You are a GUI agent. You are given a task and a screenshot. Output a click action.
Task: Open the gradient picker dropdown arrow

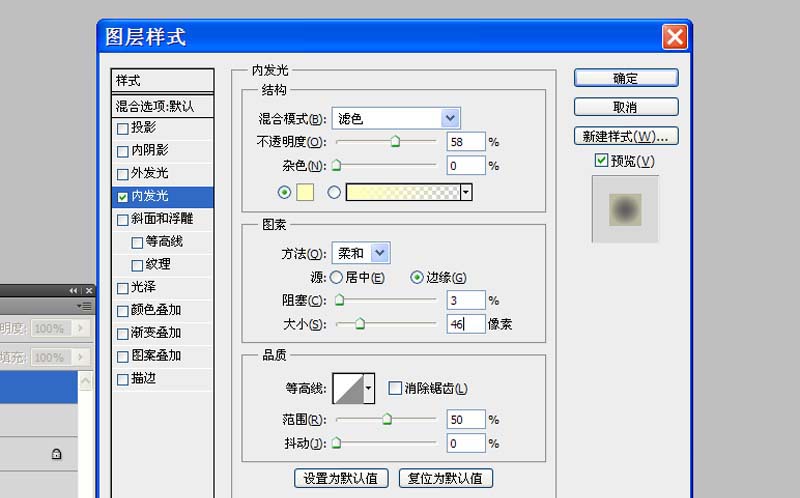466,192
